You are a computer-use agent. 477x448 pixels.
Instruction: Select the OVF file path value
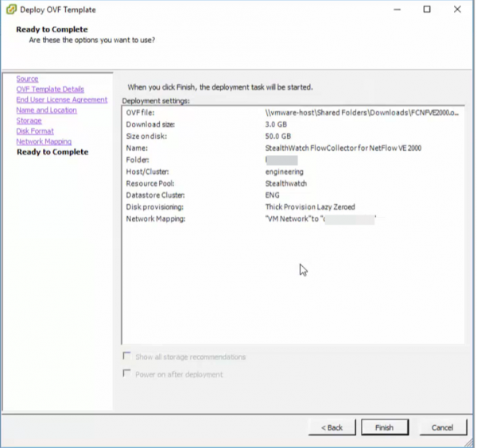(362, 114)
